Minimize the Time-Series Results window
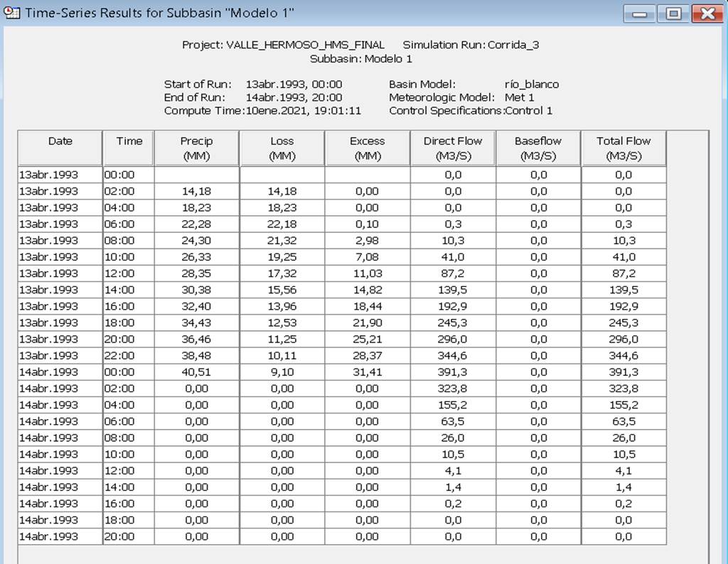This screenshot has height=564, width=728. click(638, 13)
